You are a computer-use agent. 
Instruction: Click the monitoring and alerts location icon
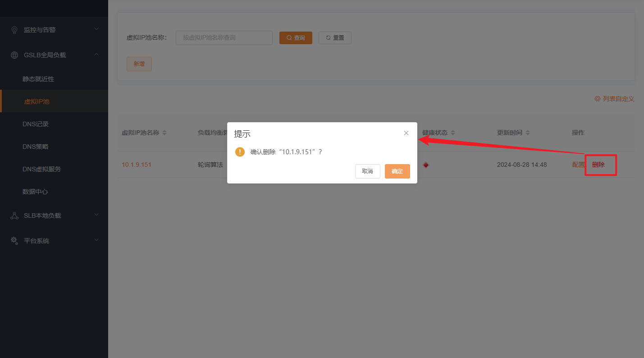tap(14, 30)
